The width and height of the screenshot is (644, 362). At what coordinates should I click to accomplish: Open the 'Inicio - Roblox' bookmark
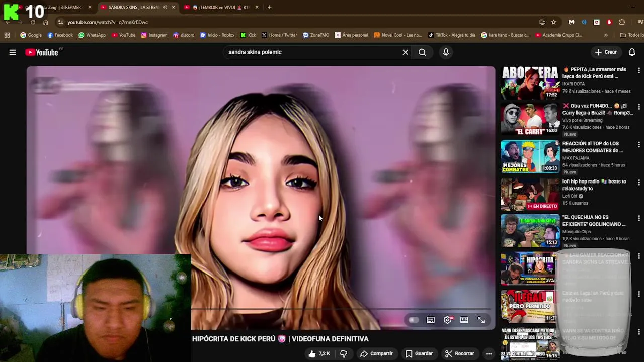pos(217,35)
